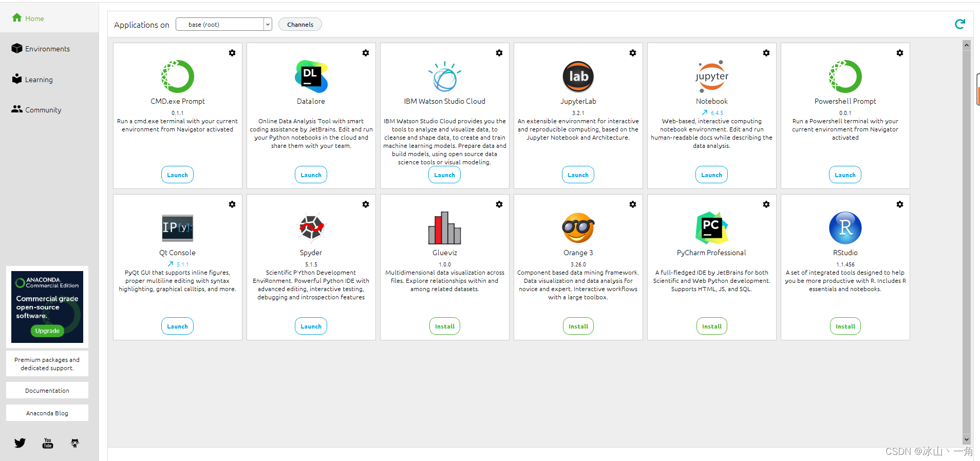Image resolution: width=980 pixels, height=461 pixels.
Task: Open settings gear on RStudio card
Action: [900, 204]
